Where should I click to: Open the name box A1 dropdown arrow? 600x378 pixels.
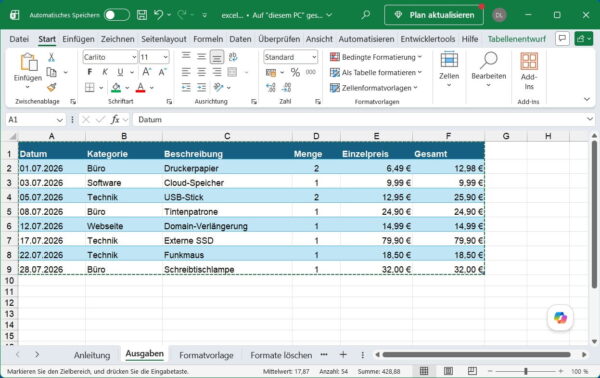(x=60, y=120)
